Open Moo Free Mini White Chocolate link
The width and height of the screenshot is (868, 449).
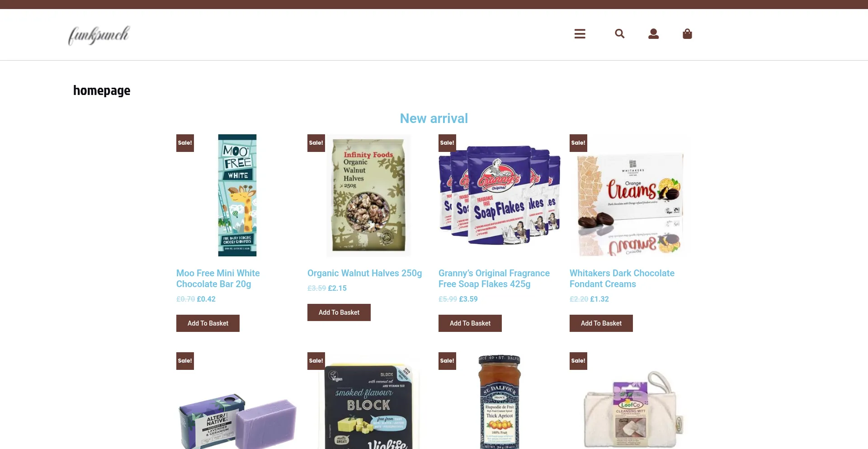coord(218,279)
